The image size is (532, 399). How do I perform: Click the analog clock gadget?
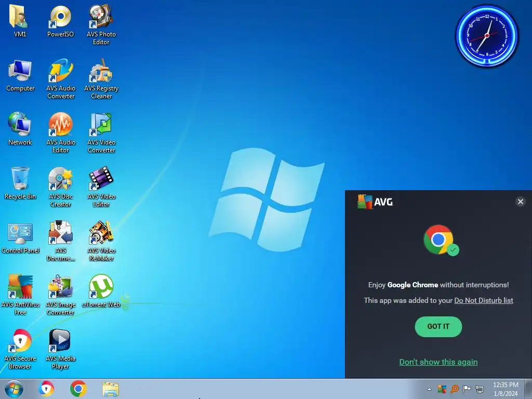pos(487,35)
